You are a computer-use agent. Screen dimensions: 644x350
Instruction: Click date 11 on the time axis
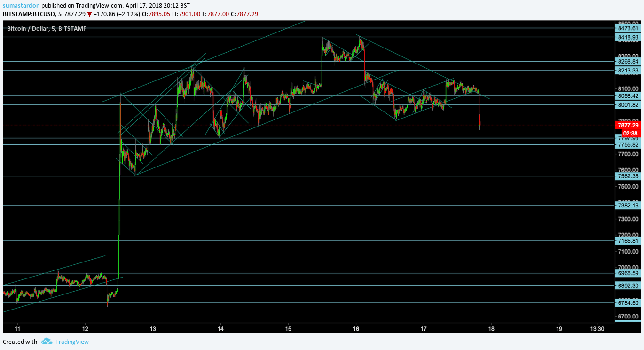click(x=17, y=328)
